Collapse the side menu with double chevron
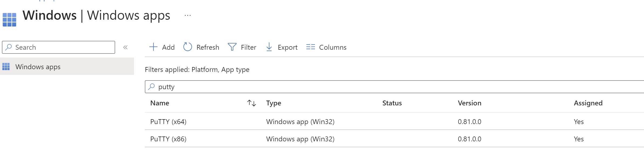 coord(125,47)
